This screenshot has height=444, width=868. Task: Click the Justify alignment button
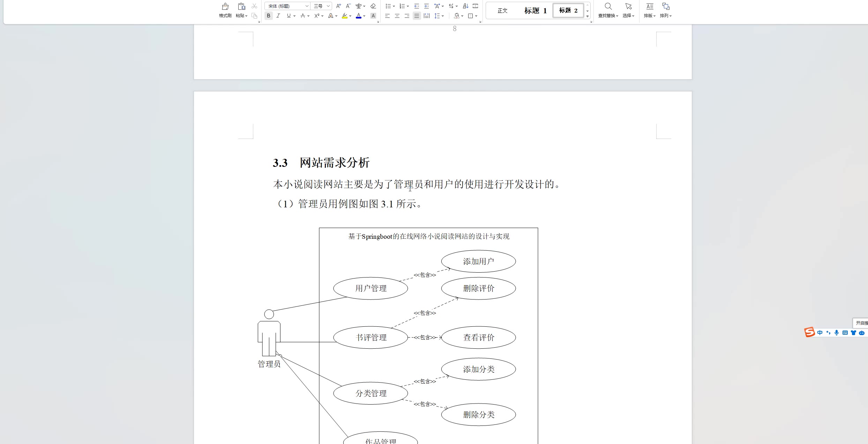coord(417,16)
